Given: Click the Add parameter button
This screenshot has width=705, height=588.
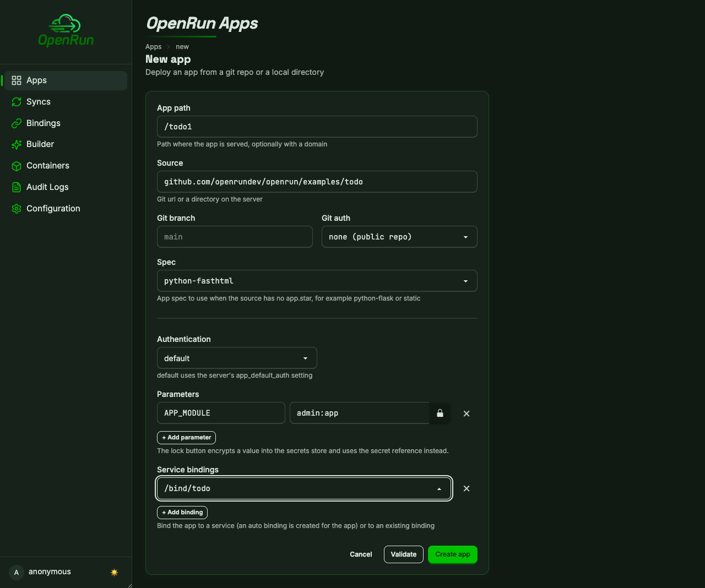Looking at the screenshot, I should (x=186, y=438).
